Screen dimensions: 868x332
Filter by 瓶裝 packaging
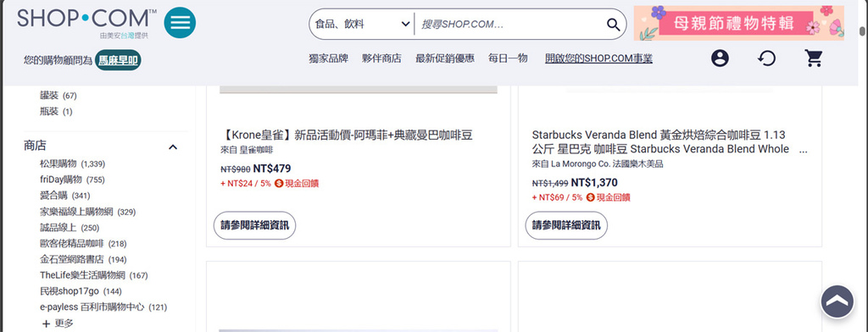(56, 112)
